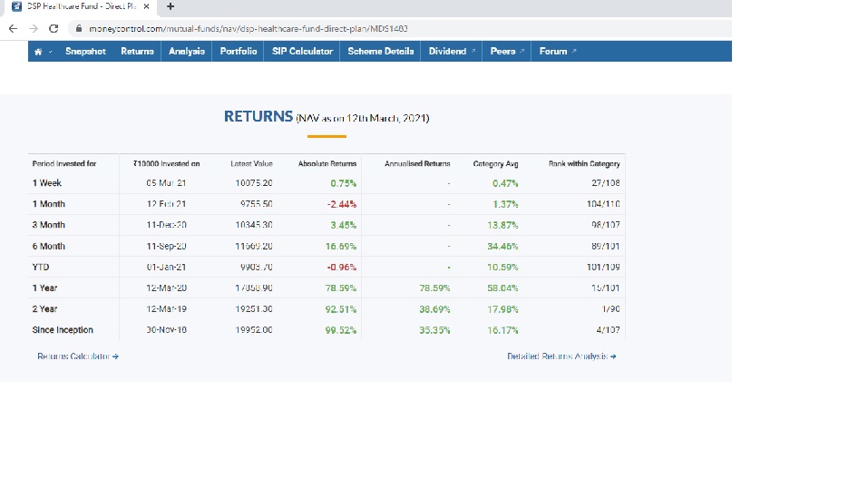This screenshot has height=488, width=868.
Task: Click the 58.04% category average value
Action: point(502,288)
